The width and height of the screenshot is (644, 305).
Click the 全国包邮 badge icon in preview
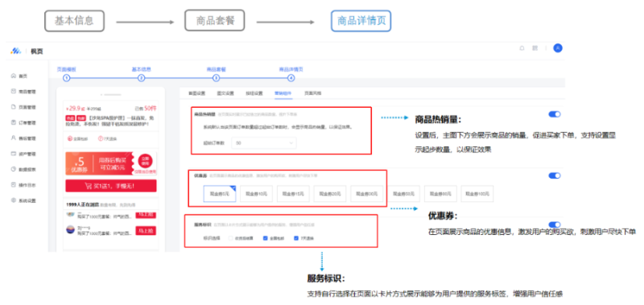point(70,138)
